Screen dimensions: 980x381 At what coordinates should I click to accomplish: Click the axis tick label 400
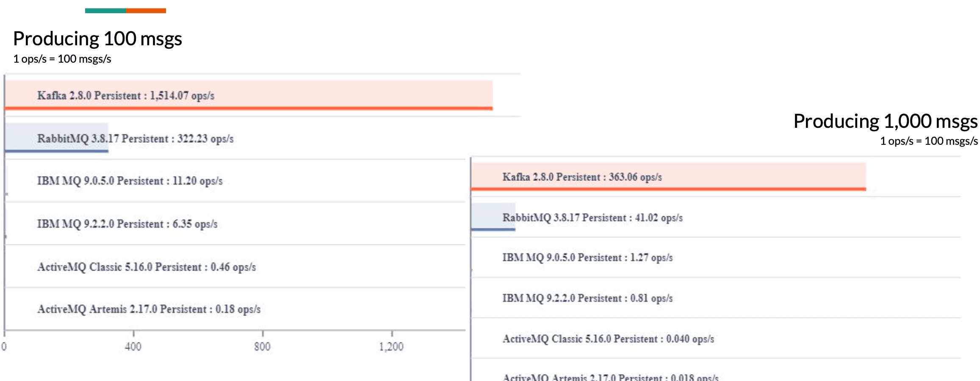pyautogui.click(x=133, y=347)
